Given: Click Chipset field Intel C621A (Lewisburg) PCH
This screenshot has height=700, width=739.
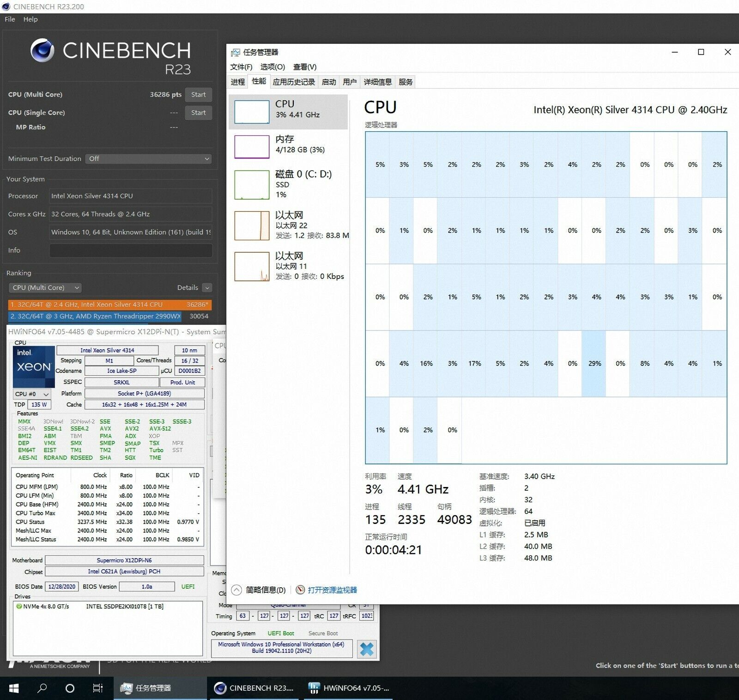Looking at the screenshot, I should [x=125, y=572].
